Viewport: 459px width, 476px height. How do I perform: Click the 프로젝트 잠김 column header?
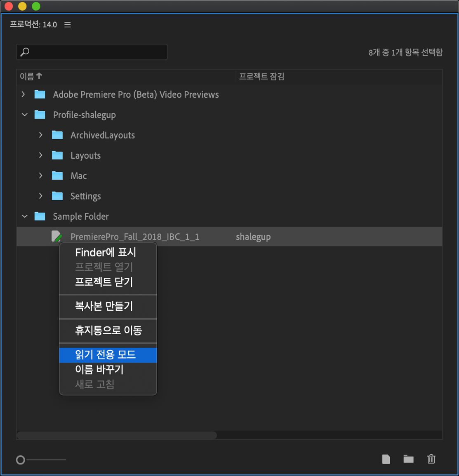(261, 76)
